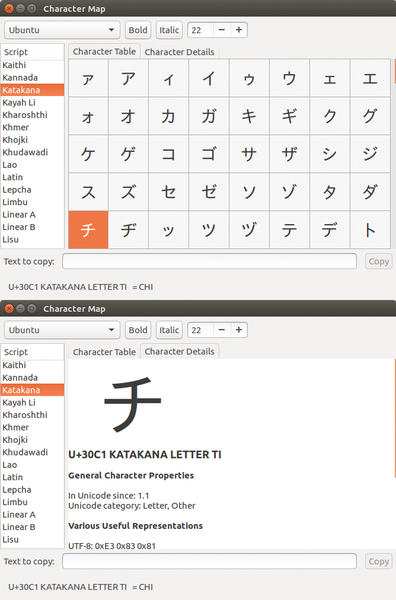Pick the katakana シ character cell
The height and width of the screenshot is (600, 396).
[x=329, y=154]
